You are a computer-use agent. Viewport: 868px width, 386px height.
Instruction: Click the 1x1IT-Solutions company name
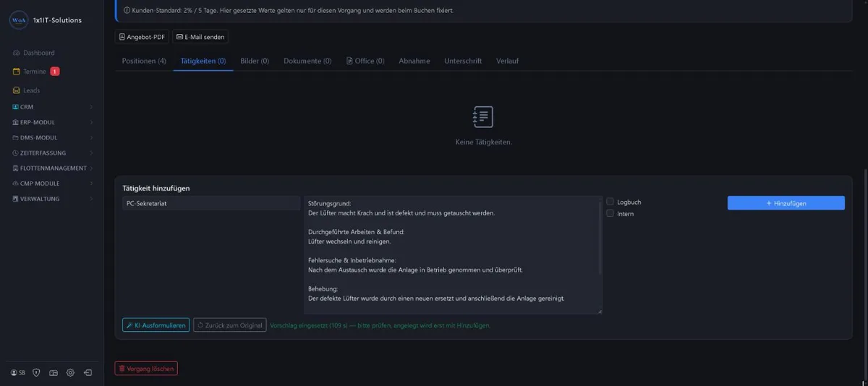[57, 20]
